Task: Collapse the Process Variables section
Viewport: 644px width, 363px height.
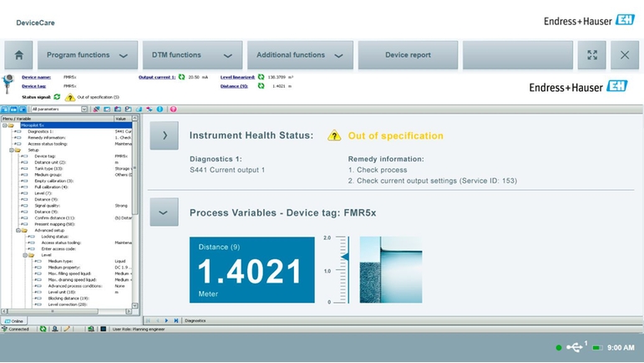Action: click(x=164, y=212)
